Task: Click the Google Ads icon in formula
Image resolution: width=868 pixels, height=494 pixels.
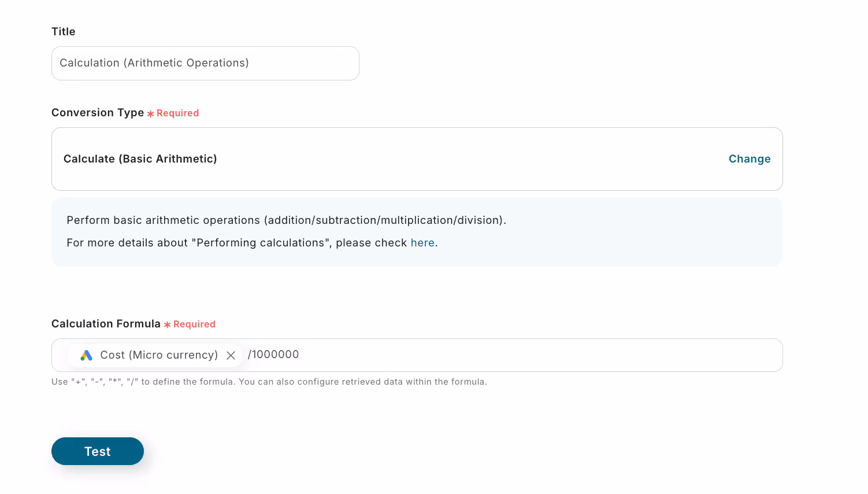Action: pyautogui.click(x=86, y=355)
